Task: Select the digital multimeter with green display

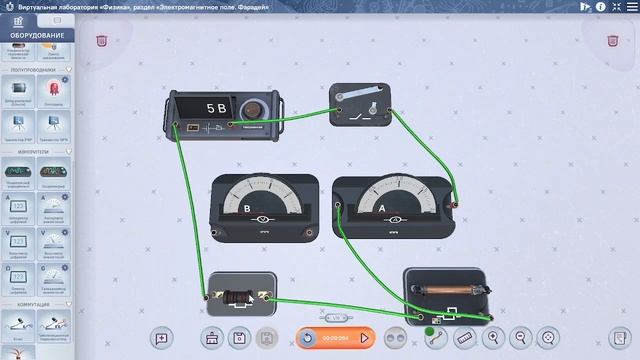Action: [18, 173]
